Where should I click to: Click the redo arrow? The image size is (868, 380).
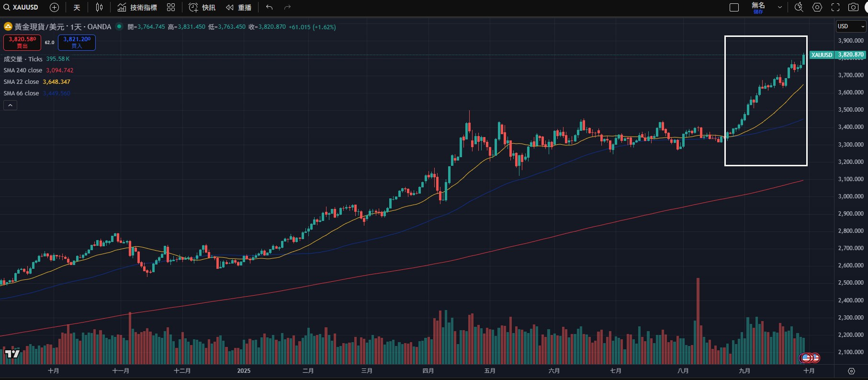click(x=287, y=7)
